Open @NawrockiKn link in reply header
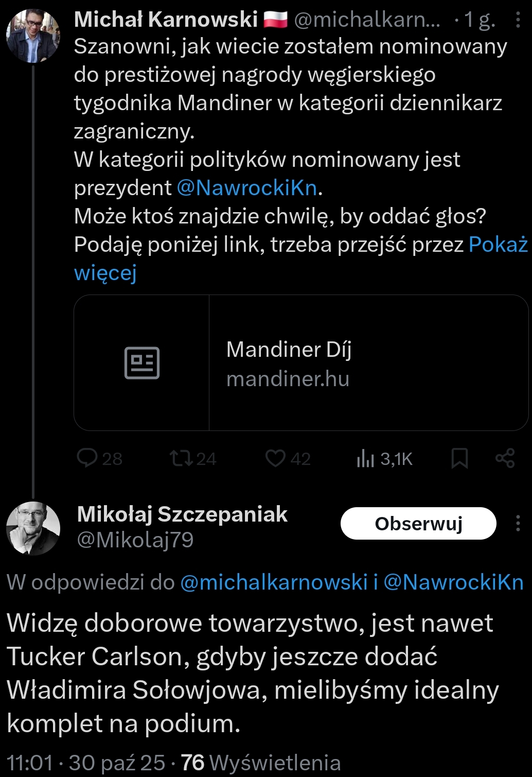The height and width of the screenshot is (777, 532). coord(453,582)
